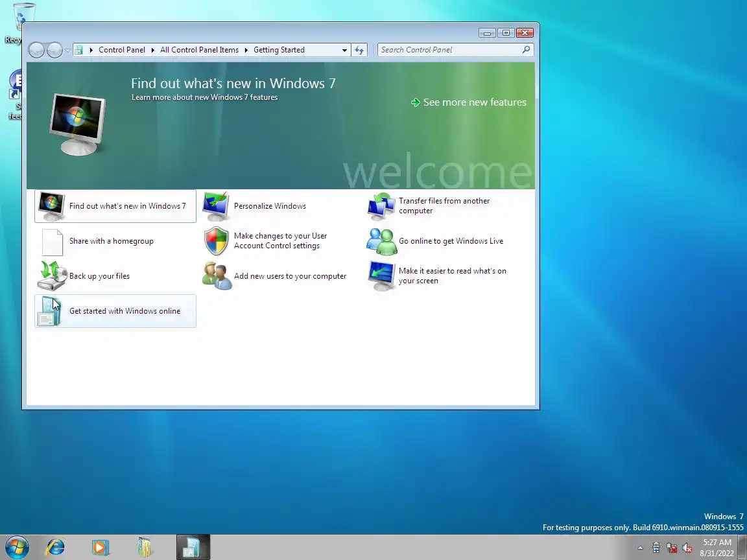Click the Windows Live people icon
This screenshot has height=560, width=747.
(381, 241)
